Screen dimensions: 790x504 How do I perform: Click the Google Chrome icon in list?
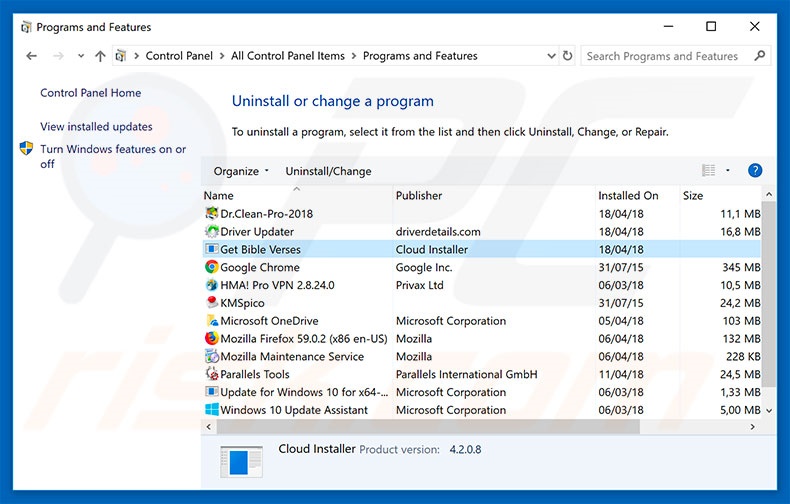212,267
